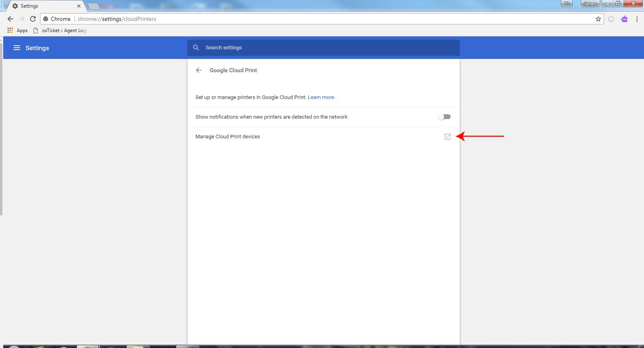This screenshot has height=348, width=644.
Task: Open the Learn more link
Action: click(321, 97)
